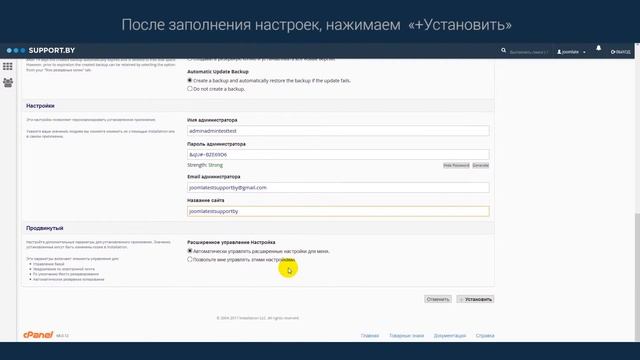
Task: Select 'Do not create a backup' radio
Action: tap(190, 89)
